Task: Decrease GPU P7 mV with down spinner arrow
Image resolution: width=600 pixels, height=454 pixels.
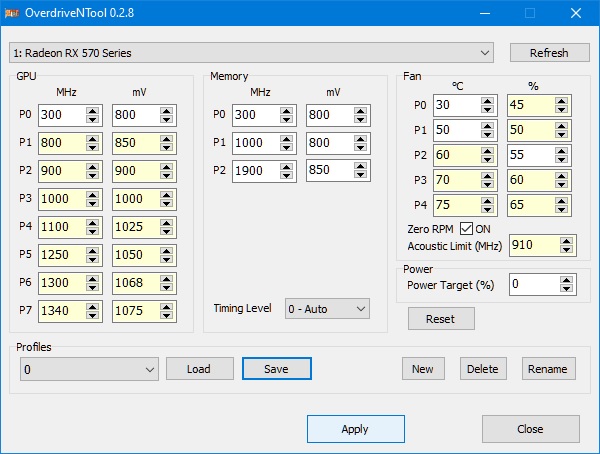Action: coord(166,315)
